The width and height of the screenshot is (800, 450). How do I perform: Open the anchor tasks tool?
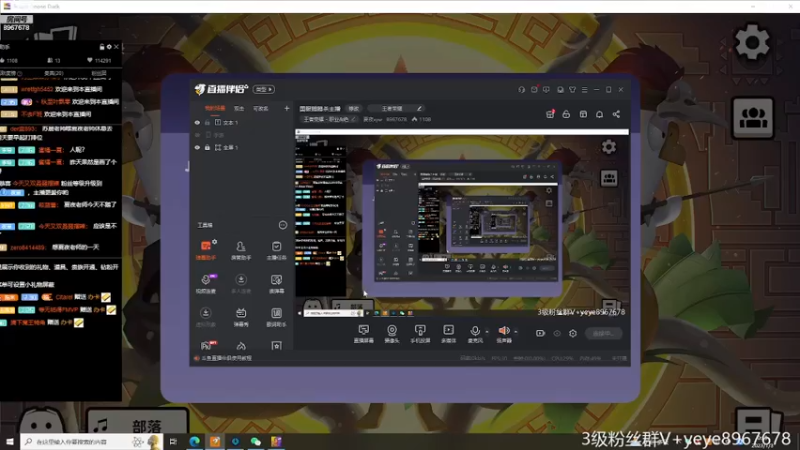(277, 250)
